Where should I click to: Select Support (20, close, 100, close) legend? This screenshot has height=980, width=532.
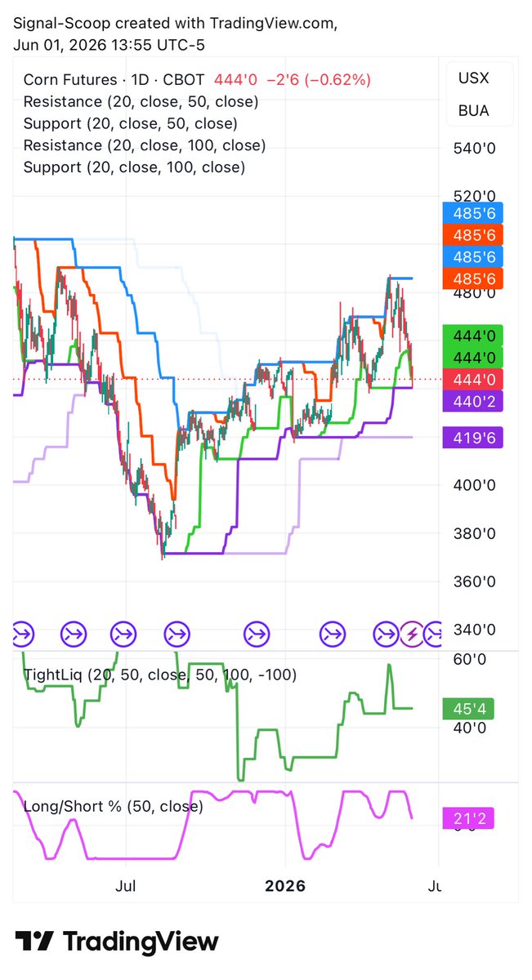coord(134,168)
